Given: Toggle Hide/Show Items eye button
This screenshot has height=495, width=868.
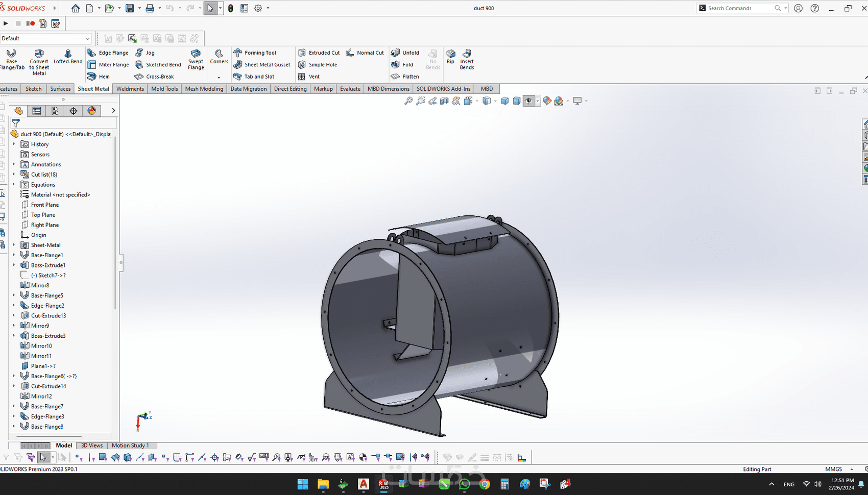Looking at the screenshot, I should coord(528,101).
